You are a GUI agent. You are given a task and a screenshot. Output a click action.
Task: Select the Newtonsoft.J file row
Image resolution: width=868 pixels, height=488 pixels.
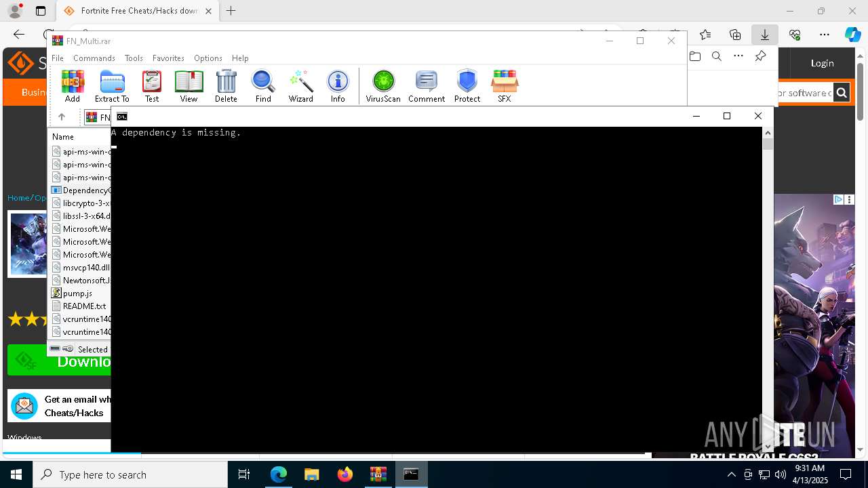point(81,281)
